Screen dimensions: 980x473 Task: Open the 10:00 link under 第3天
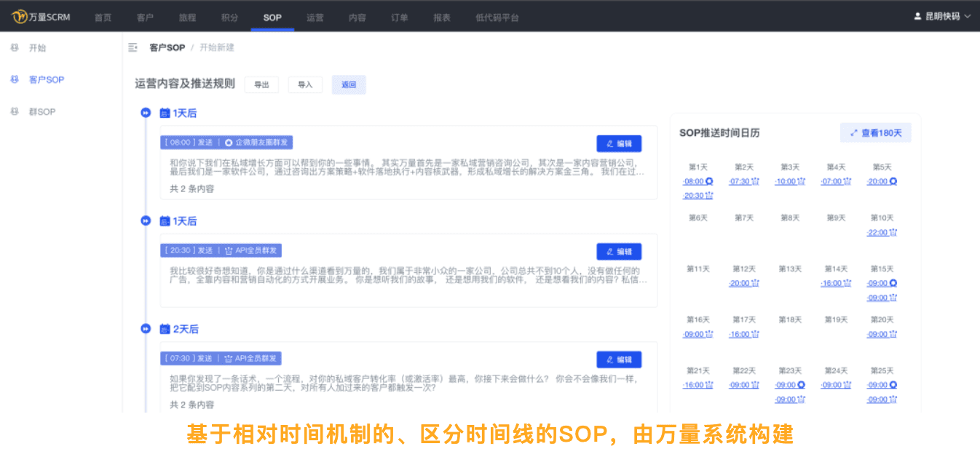pyautogui.click(x=790, y=181)
